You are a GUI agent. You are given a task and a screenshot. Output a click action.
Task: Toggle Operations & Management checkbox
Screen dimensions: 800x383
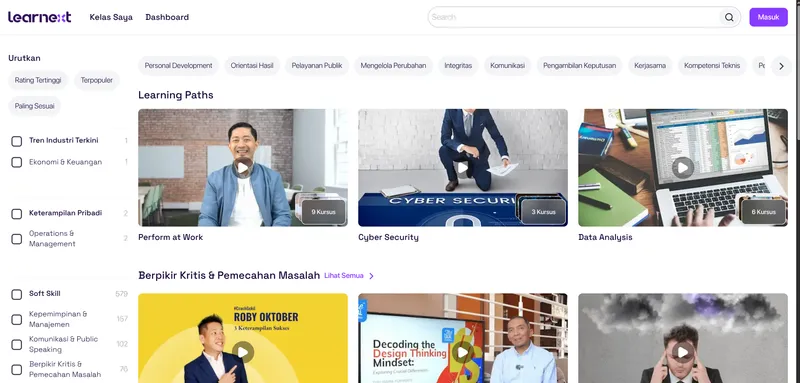tap(17, 239)
